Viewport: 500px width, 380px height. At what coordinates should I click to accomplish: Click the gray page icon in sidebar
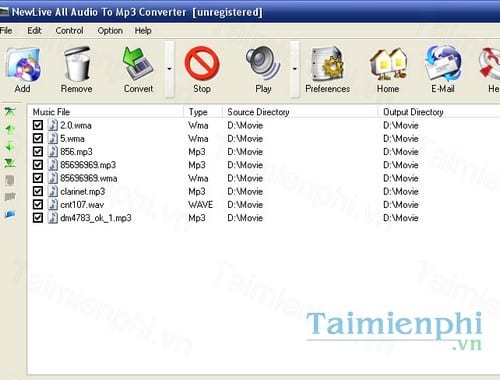point(10,180)
